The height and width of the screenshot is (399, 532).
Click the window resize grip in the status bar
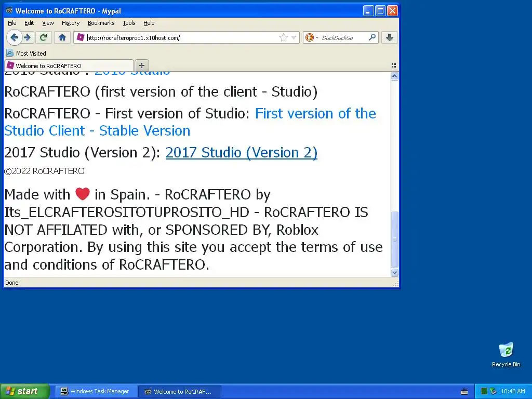(x=396, y=284)
